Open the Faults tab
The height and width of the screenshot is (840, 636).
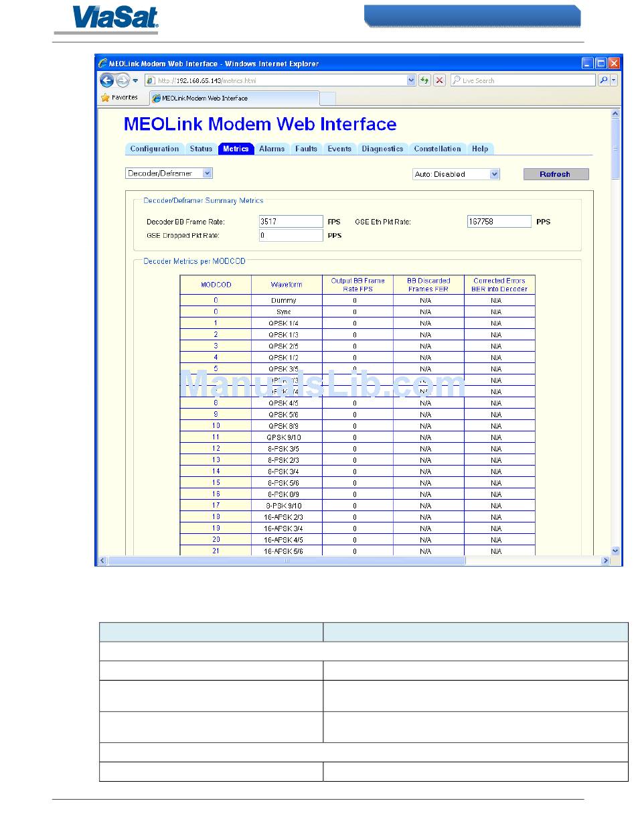[306, 149]
